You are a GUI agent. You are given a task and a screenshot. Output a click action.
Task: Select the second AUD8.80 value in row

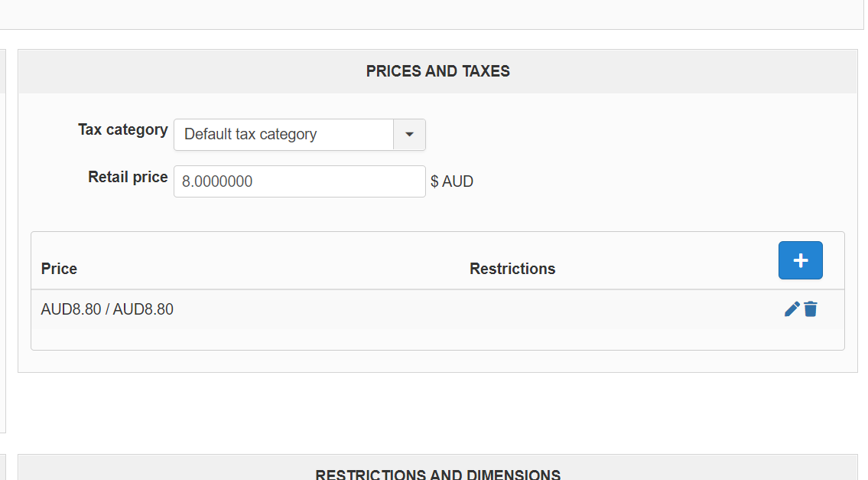click(x=143, y=309)
